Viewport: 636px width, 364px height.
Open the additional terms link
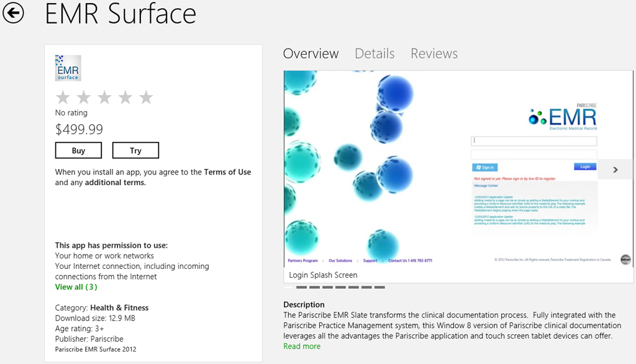(x=115, y=183)
